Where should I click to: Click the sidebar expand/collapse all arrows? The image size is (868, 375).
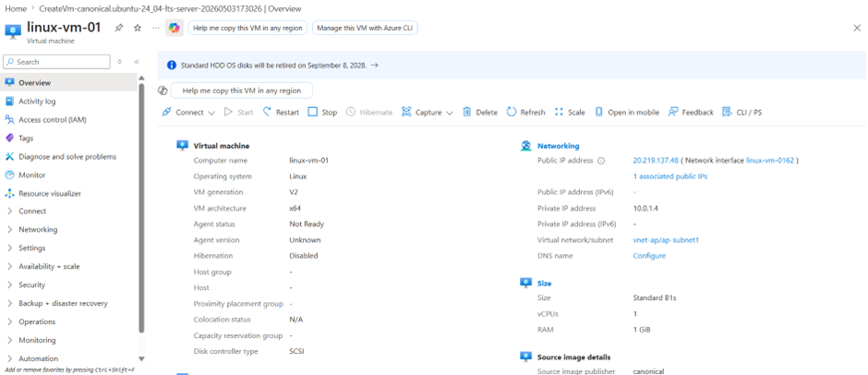[119, 62]
